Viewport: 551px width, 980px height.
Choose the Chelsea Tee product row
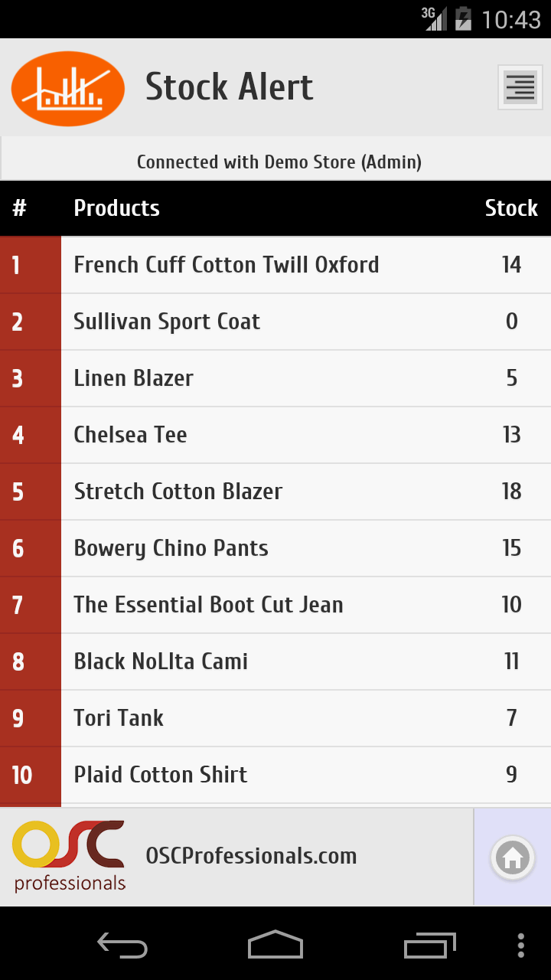(x=275, y=435)
